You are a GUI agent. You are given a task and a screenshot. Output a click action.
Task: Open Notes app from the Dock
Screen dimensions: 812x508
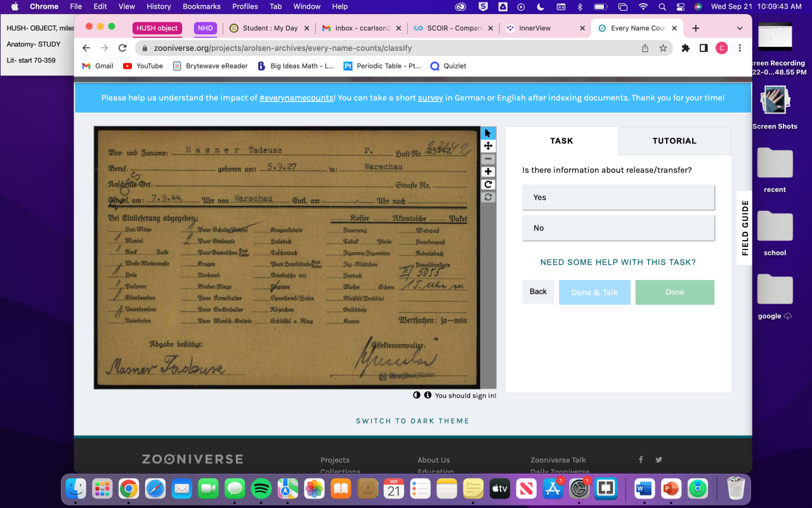447,488
